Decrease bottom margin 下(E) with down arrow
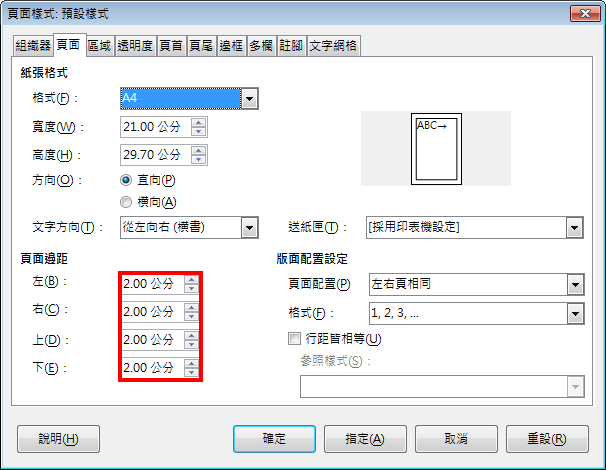This screenshot has width=606, height=470. click(x=191, y=372)
